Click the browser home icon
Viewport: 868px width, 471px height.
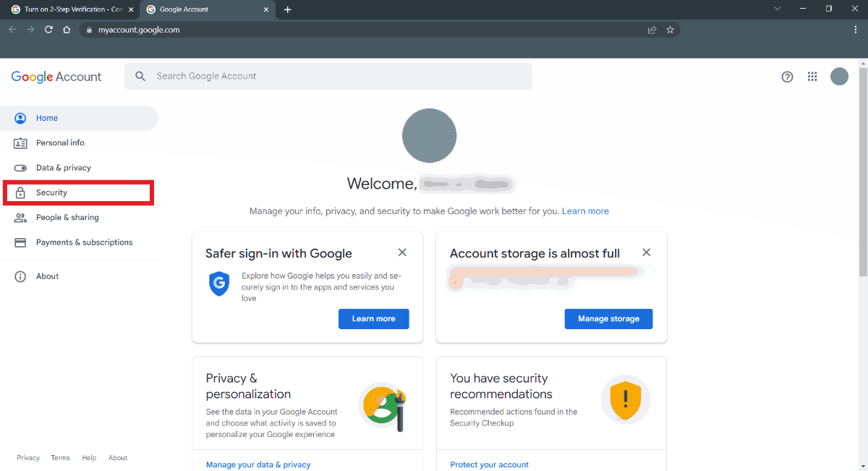[67, 30]
